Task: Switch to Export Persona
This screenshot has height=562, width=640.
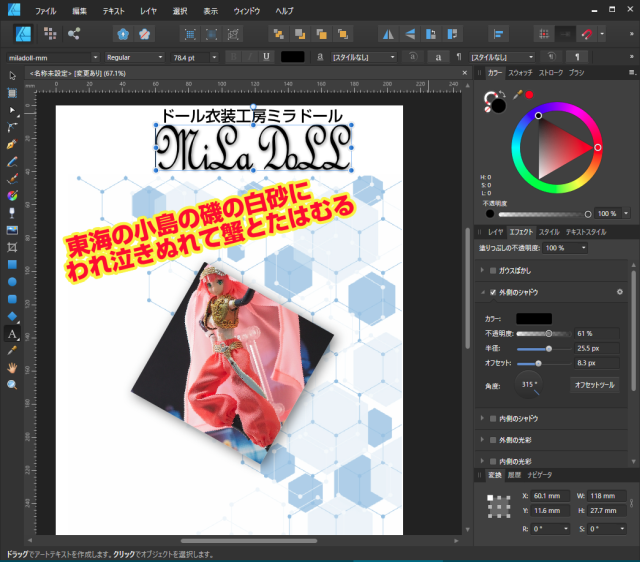Action: (74, 34)
